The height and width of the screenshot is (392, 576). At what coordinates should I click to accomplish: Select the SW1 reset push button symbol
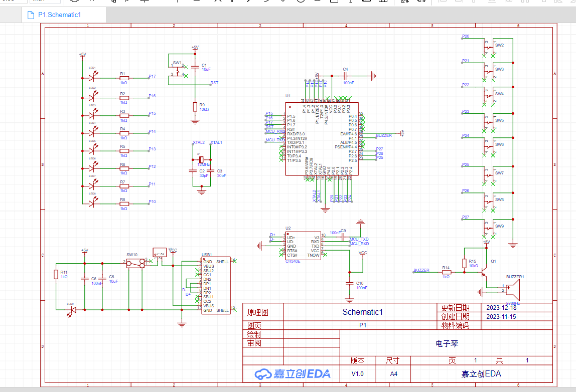178,70
